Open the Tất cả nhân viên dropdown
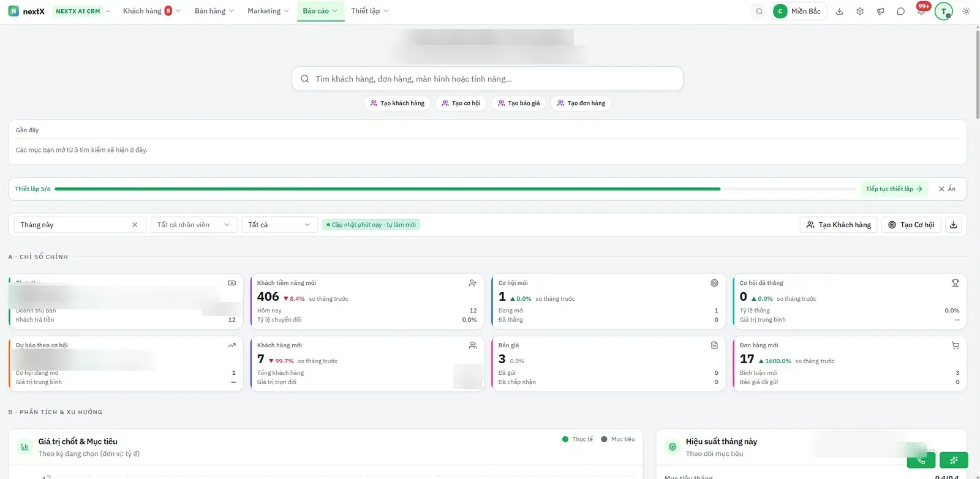The height and width of the screenshot is (479, 980). click(x=194, y=225)
